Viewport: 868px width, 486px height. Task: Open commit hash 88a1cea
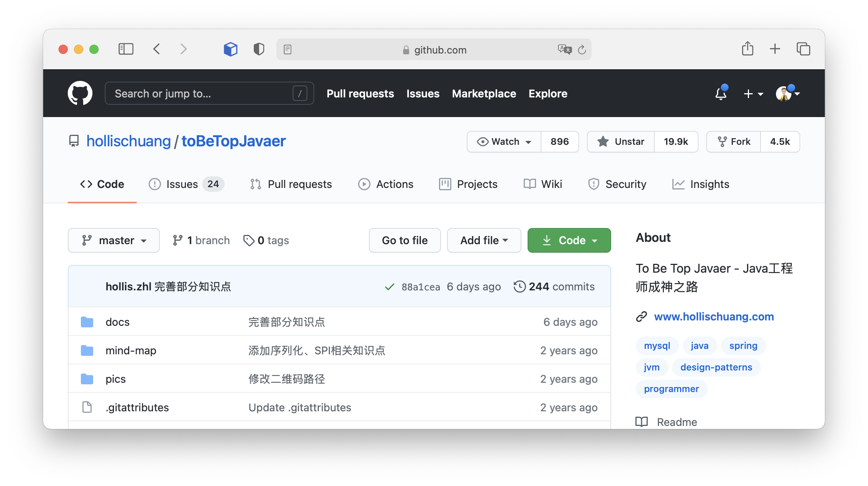tap(421, 287)
